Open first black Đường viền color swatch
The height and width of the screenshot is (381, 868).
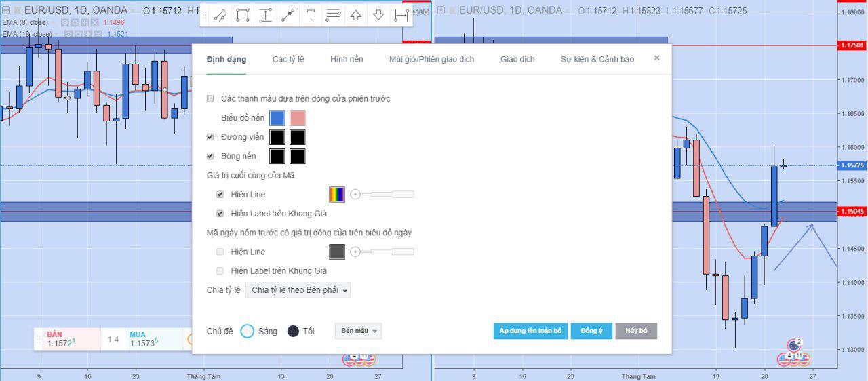tap(277, 137)
